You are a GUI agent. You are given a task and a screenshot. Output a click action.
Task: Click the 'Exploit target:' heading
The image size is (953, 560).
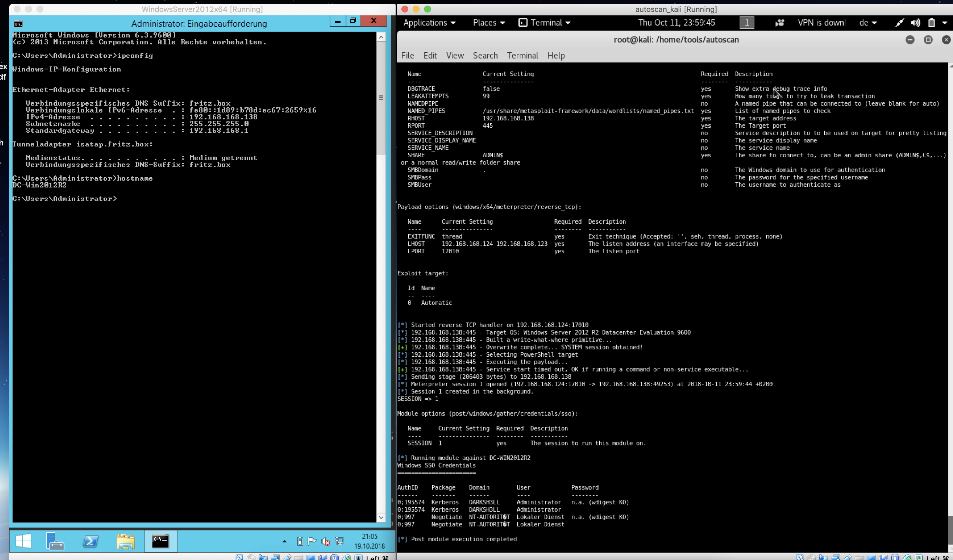click(422, 273)
